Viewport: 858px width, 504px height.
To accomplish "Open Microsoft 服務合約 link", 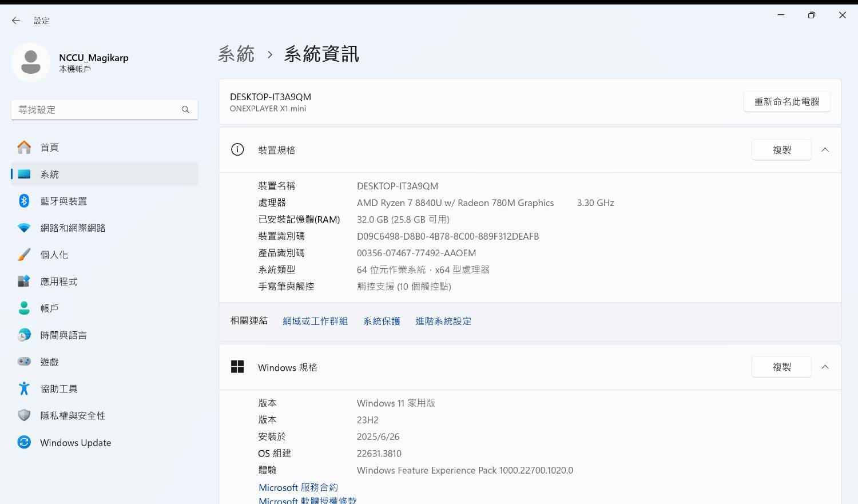I will pos(298,487).
